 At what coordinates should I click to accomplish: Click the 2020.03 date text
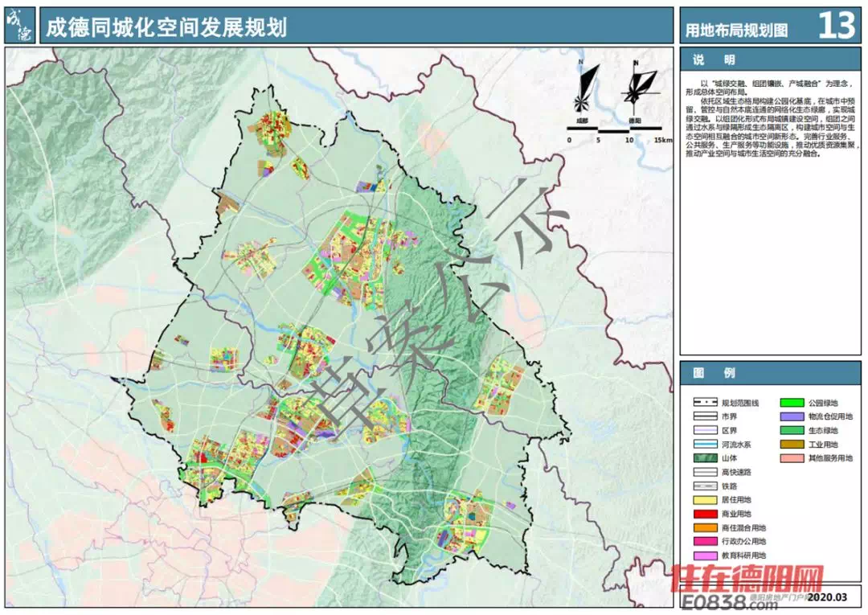tap(827, 597)
